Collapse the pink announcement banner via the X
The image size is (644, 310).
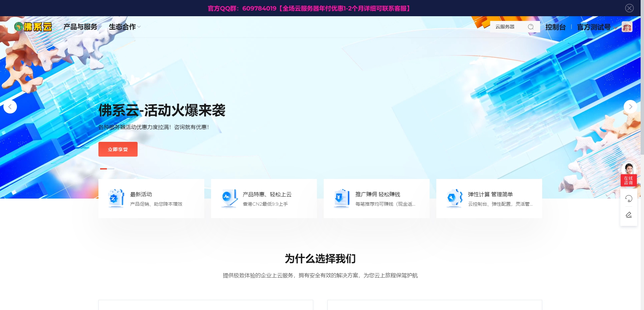tap(629, 8)
